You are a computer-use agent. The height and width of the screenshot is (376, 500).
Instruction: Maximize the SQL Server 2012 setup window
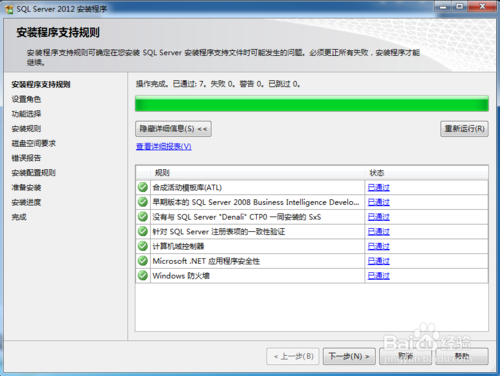pyautogui.click(x=460, y=7)
